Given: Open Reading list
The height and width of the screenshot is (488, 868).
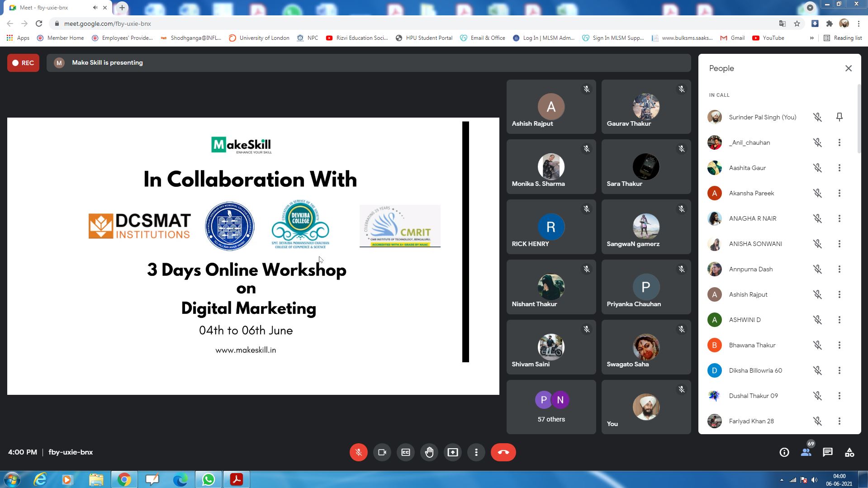Looking at the screenshot, I should click(843, 38).
